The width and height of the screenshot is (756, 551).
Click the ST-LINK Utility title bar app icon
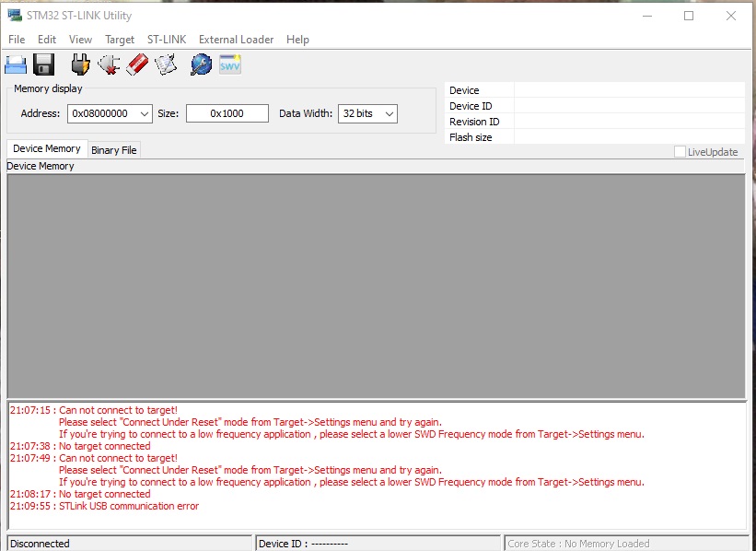click(15, 15)
